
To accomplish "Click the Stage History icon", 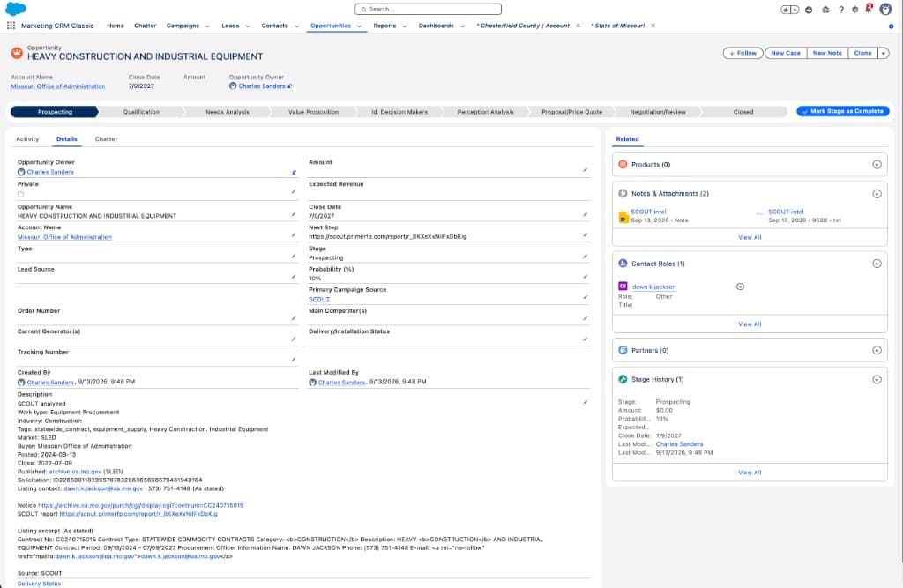I will [x=623, y=380].
